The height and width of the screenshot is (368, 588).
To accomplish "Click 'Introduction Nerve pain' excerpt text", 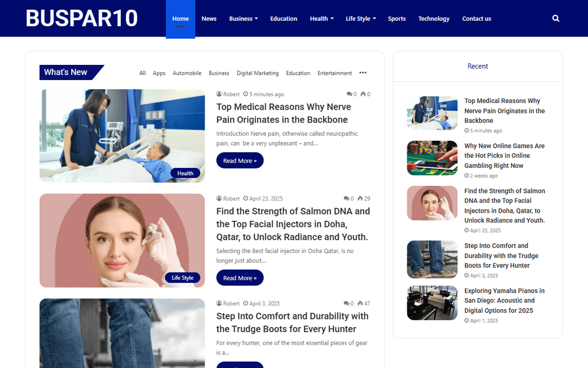I will point(287,138).
